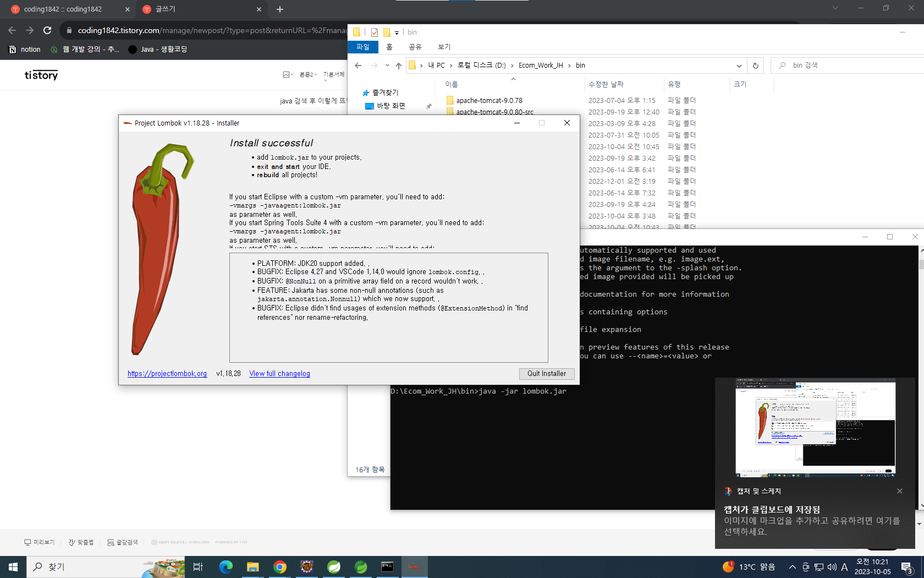Open the 보기 tab in Explorer ribbon
This screenshot has height=578, width=924.
[x=444, y=47]
